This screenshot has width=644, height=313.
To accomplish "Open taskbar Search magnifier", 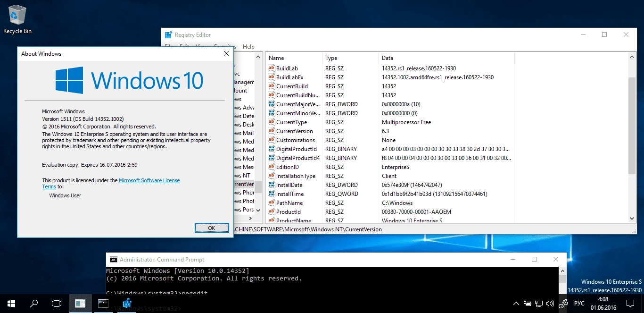I will 34,304.
